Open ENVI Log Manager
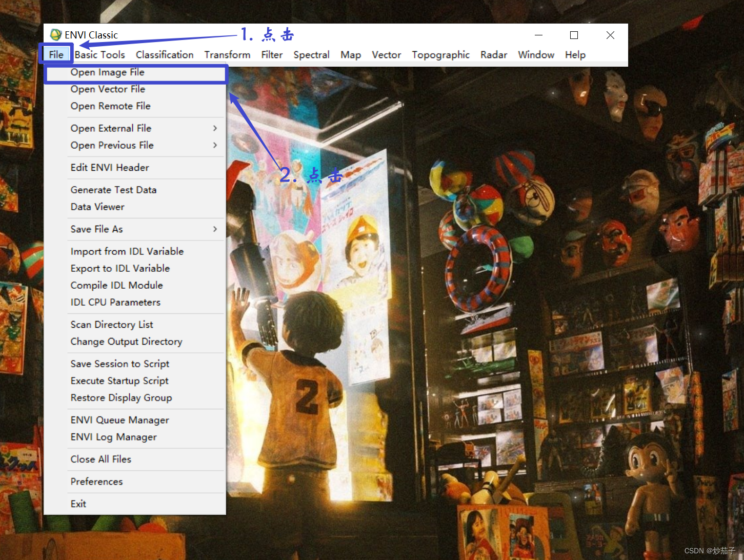The height and width of the screenshot is (560, 744). tap(135, 437)
